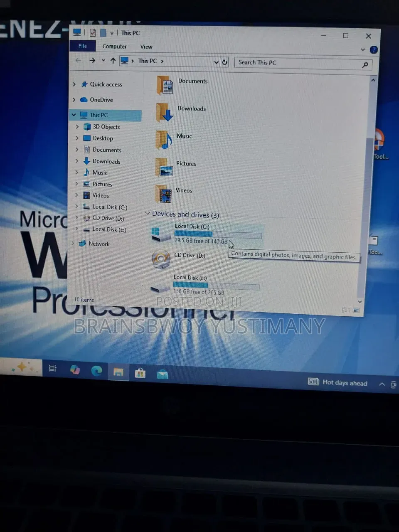
Task: Open the File menu
Action: (x=83, y=46)
